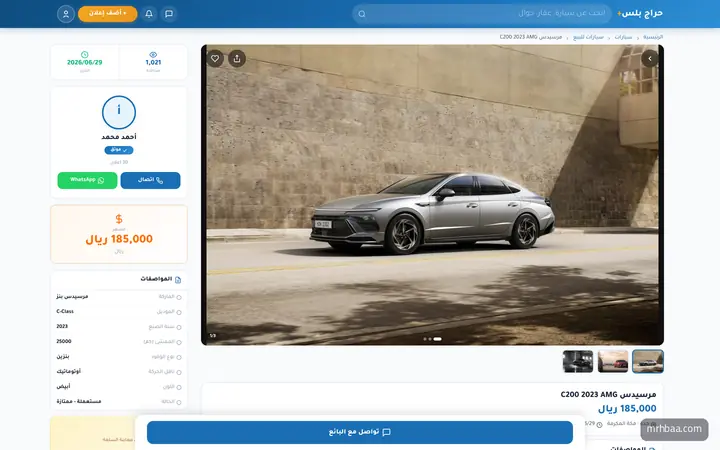Click spec value '25000'
Screen dimensions: 720x450
coord(64,341)
